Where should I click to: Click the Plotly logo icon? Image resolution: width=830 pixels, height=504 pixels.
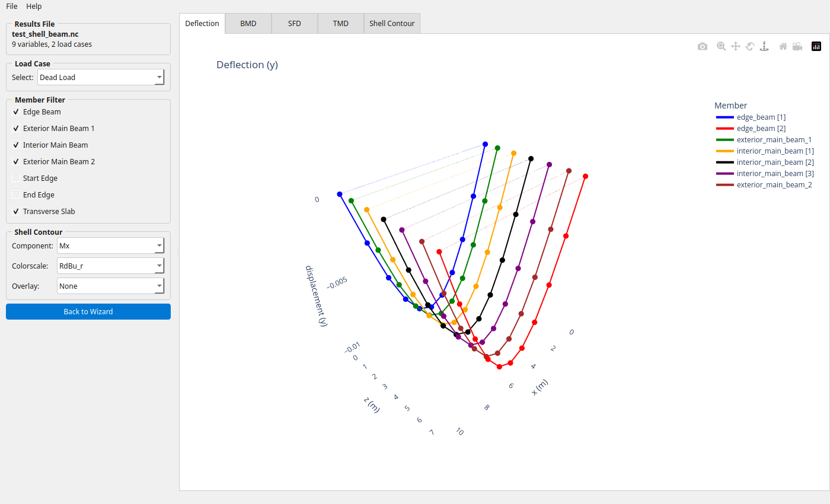(816, 46)
